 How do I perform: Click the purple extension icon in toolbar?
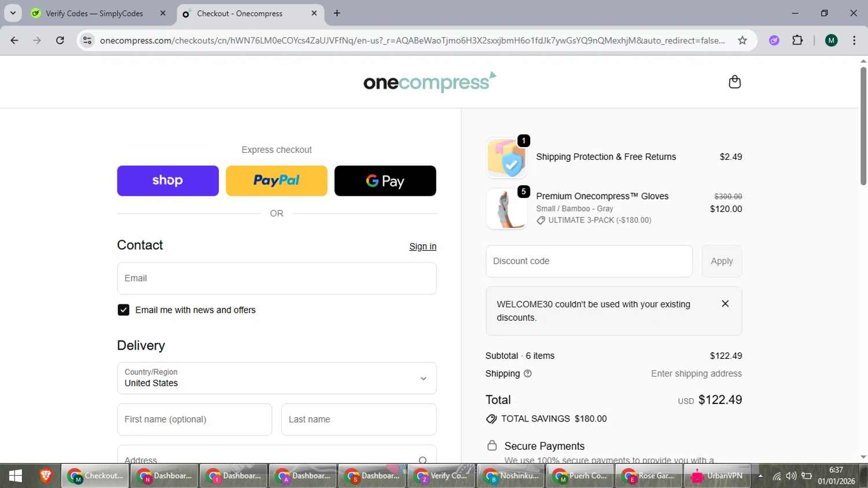click(774, 41)
